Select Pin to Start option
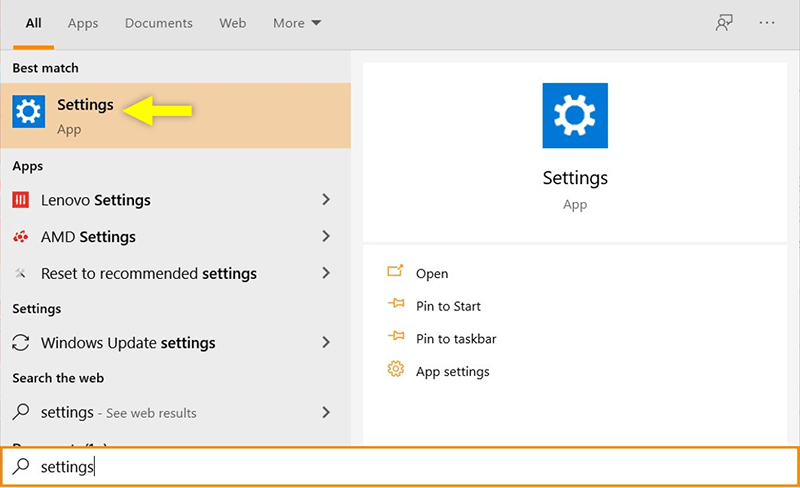 [x=448, y=306]
